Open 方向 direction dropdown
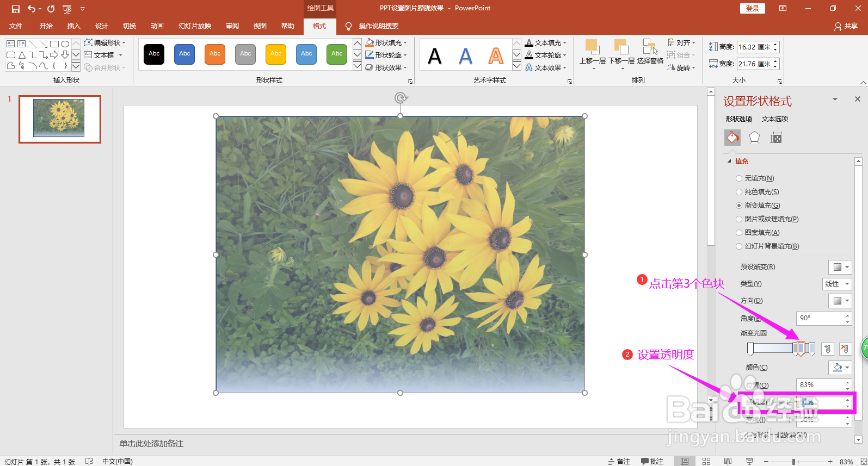The width and height of the screenshot is (868, 466). coord(840,301)
